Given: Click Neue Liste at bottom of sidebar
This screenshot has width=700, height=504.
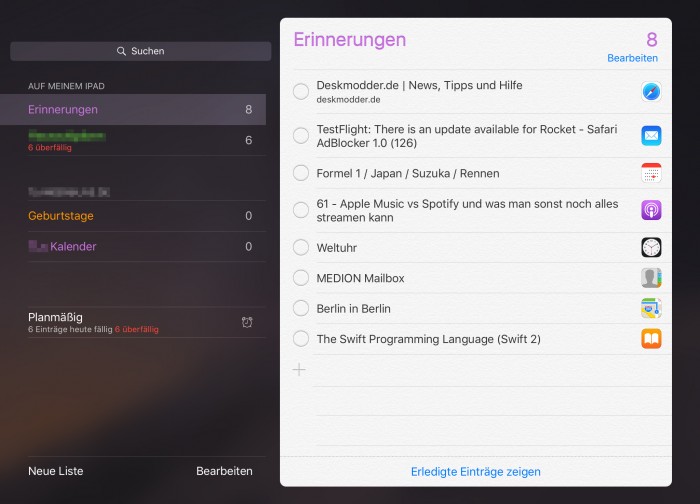Looking at the screenshot, I should 55,471.
